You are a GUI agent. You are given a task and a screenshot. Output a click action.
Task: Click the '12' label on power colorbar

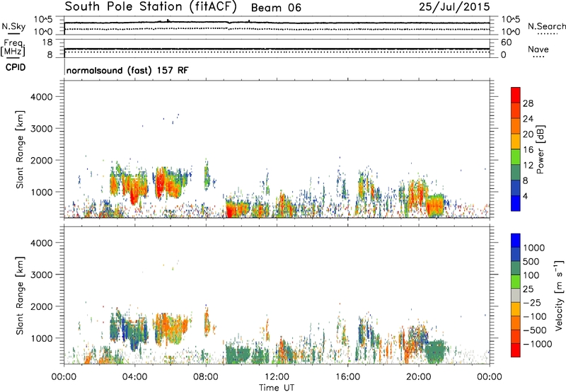[x=528, y=166]
